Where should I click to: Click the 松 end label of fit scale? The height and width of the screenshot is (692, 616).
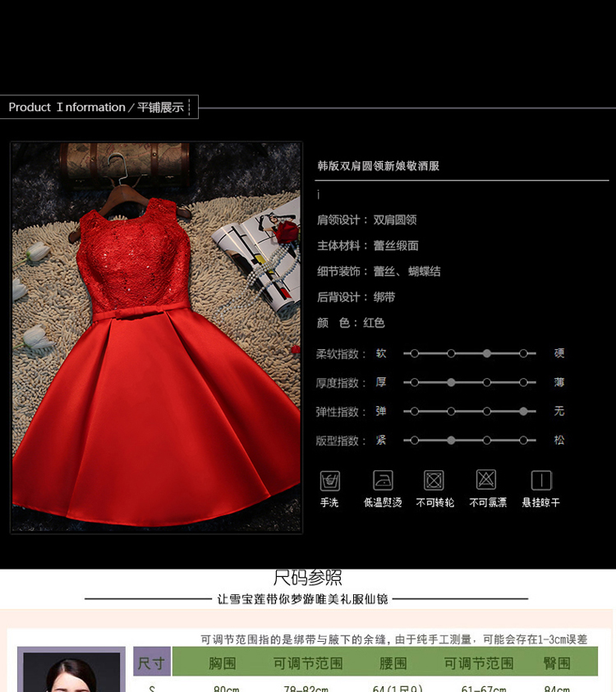pyautogui.click(x=559, y=440)
